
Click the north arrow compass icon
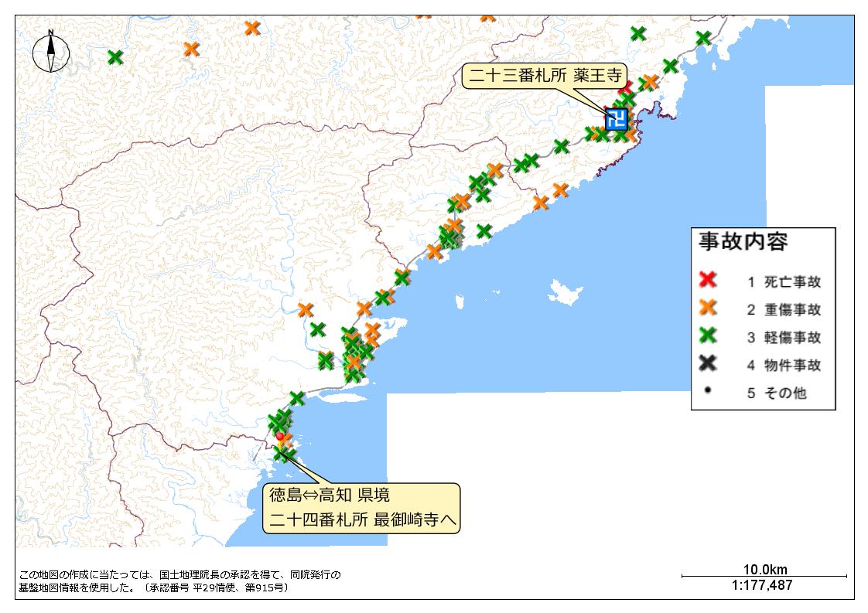point(51,52)
